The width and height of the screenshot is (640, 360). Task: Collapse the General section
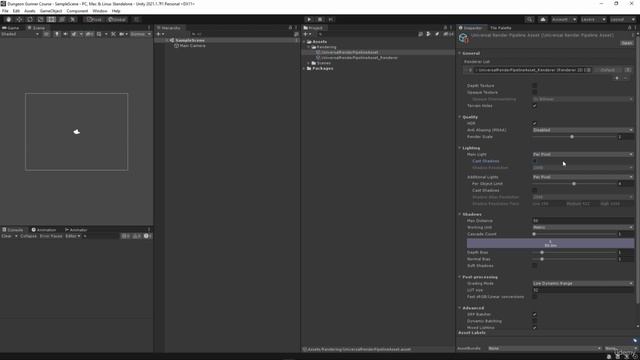[x=460, y=53]
